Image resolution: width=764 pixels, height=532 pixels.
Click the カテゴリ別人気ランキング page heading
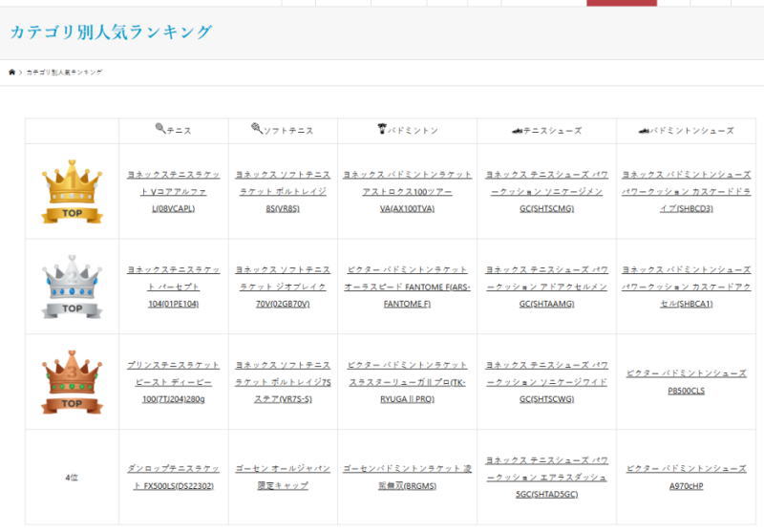[111, 32]
